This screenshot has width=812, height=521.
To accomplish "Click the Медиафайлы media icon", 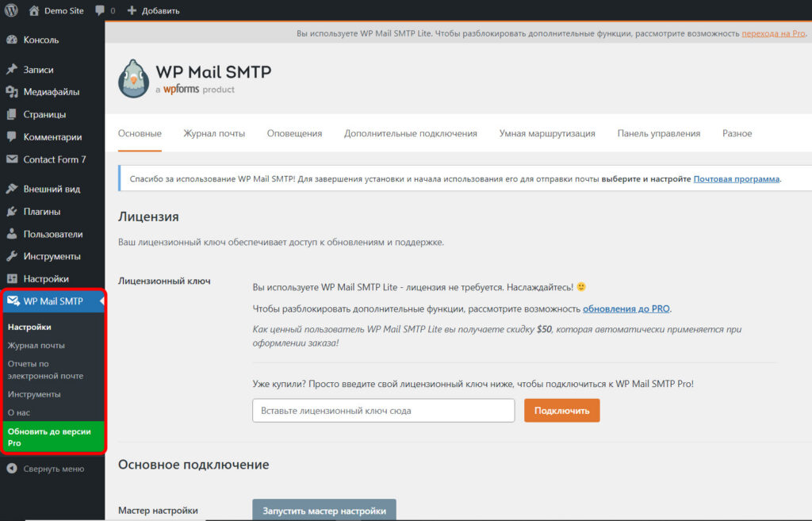I will 12,92.
